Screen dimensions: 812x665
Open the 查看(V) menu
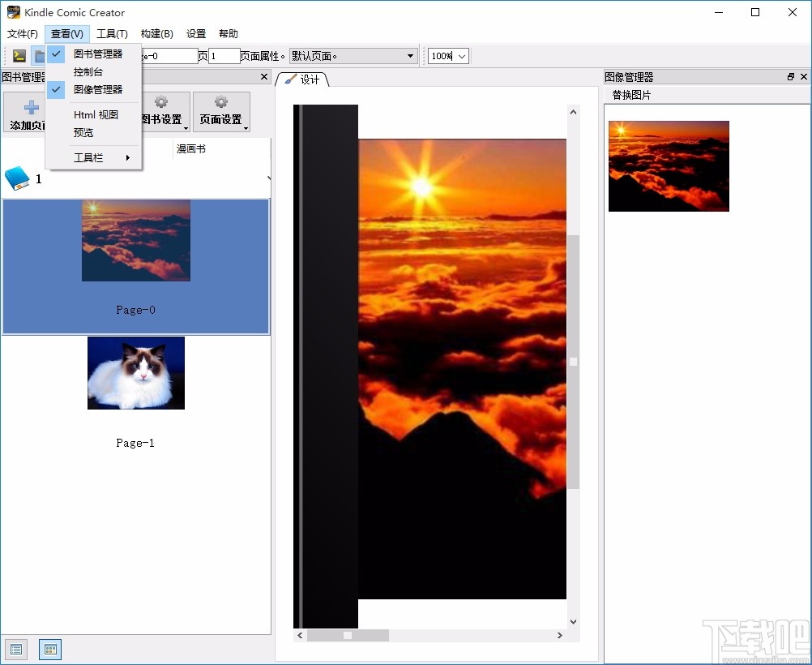click(66, 34)
